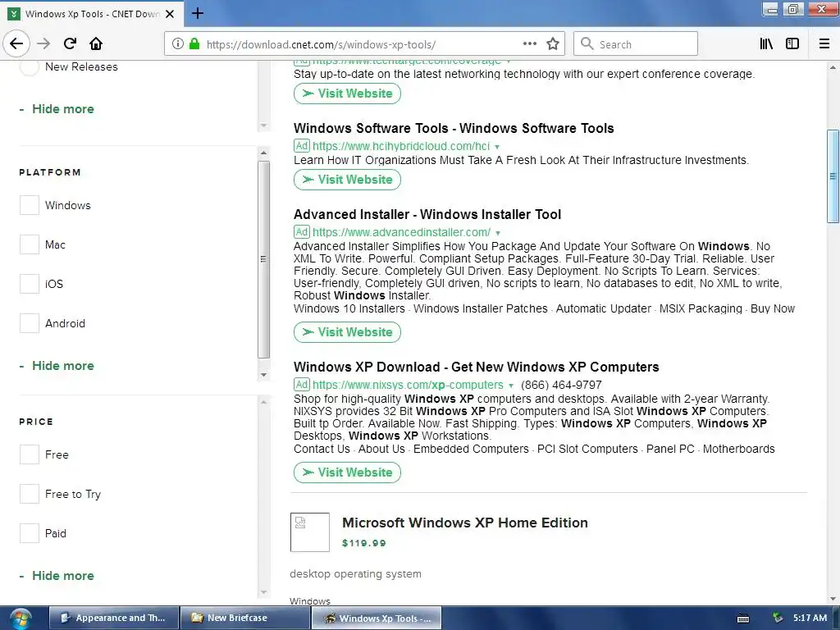Open the www.nixsys.com/xp-computers URL

pyautogui.click(x=408, y=385)
